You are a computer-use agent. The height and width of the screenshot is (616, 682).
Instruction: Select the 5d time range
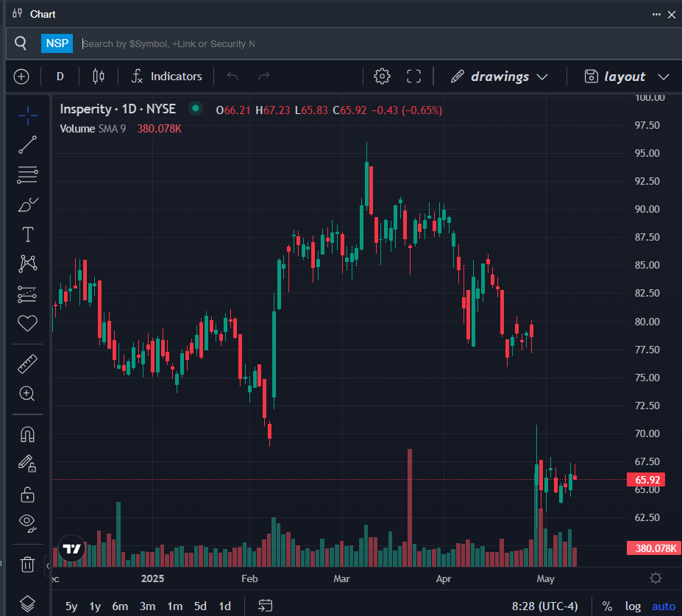[x=200, y=606]
